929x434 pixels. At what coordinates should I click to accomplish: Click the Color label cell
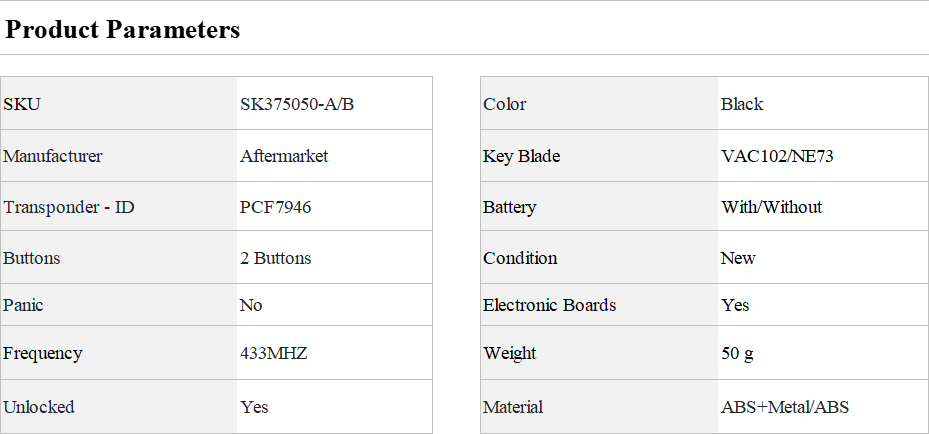pyautogui.click(x=599, y=103)
